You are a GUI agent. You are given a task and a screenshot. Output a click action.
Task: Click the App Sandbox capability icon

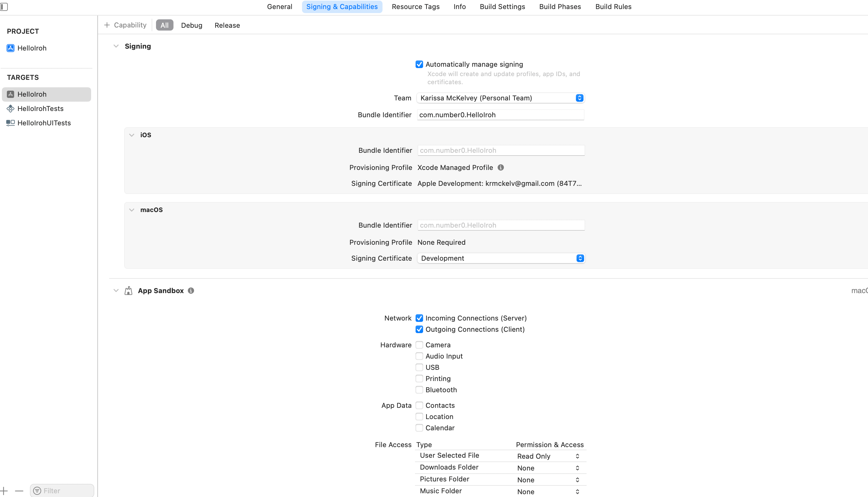(128, 291)
